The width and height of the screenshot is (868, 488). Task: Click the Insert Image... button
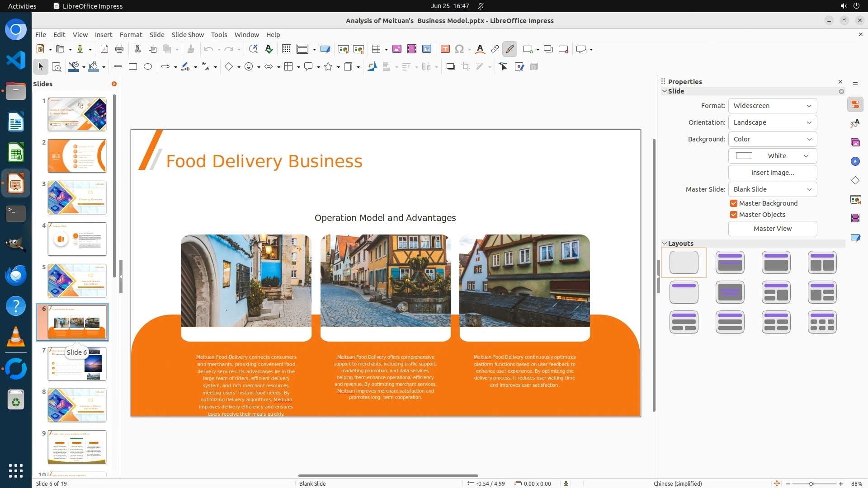(772, 173)
